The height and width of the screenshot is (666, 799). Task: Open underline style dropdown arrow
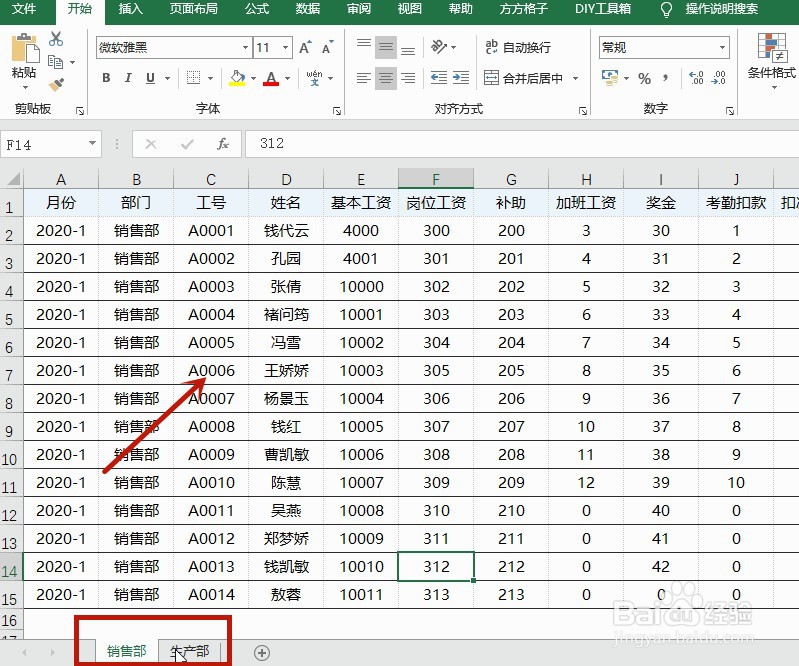click(167, 78)
